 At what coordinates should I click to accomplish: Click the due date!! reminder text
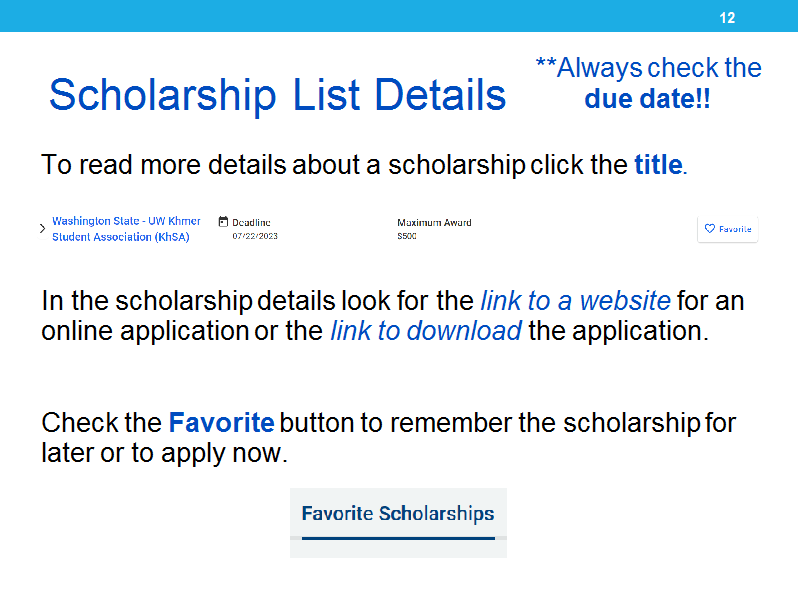point(647,98)
